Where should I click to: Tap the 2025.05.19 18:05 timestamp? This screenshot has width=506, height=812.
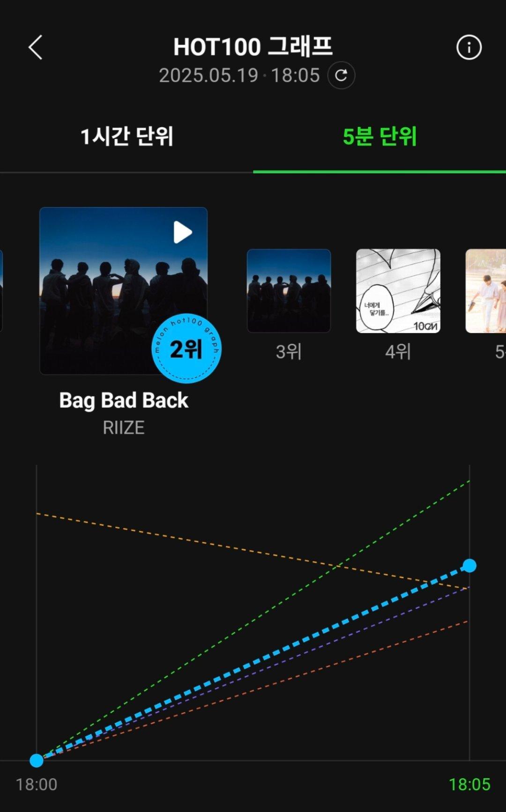(x=239, y=75)
